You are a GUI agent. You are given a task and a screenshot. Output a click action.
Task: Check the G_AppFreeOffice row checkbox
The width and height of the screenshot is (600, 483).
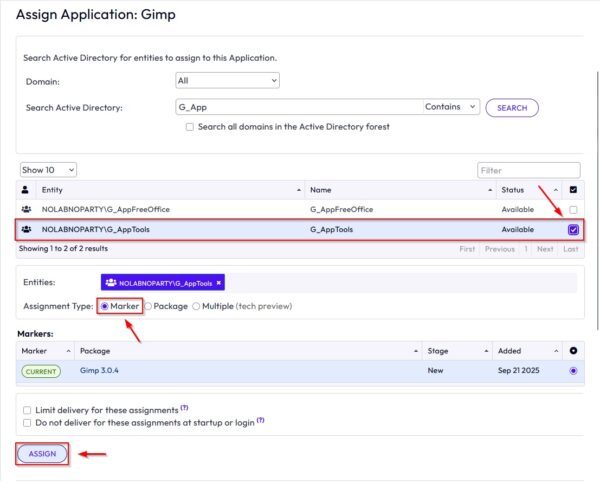(573, 210)
